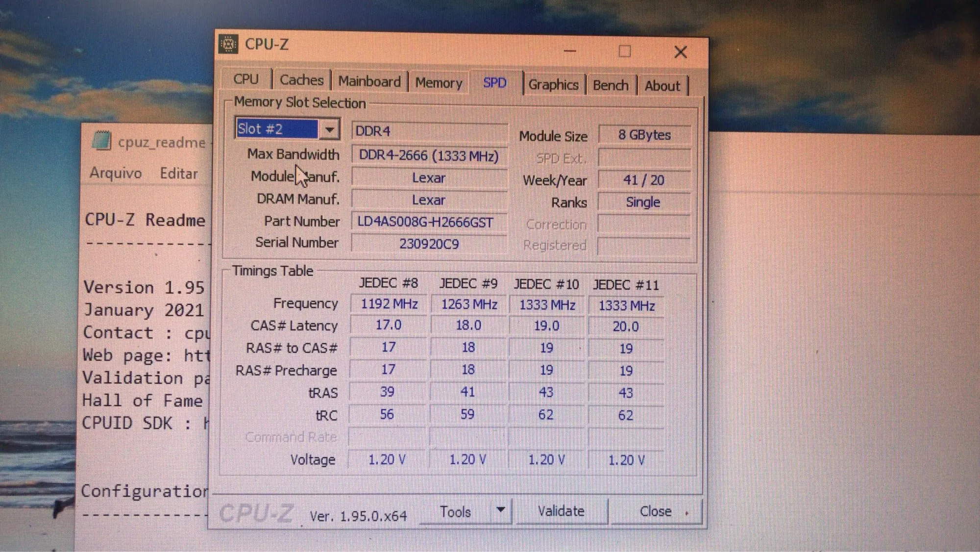The height and width of the screenshot is (552, 980).
Task: Click the cpuz_readme Notepad file icon
Action: [x=101, y=141]
